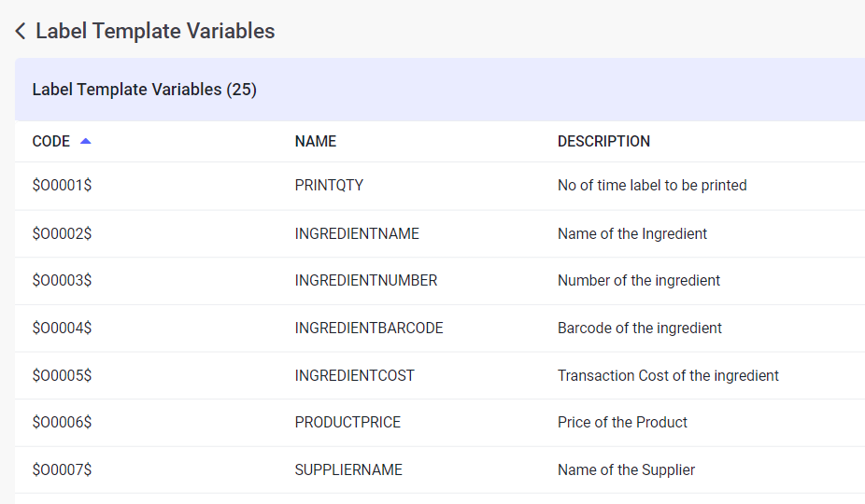
Task: Click the $O0005$ code cell
Action: click(62, 376)
